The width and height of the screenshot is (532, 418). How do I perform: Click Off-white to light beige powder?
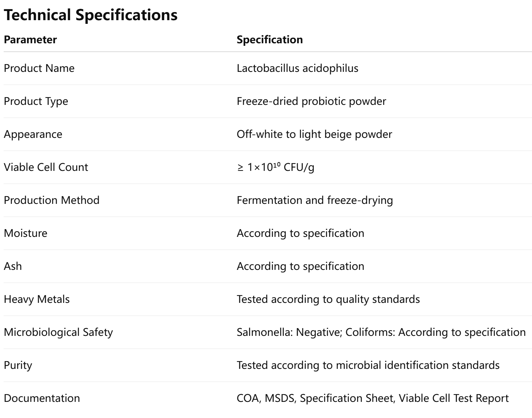point(314,134)
